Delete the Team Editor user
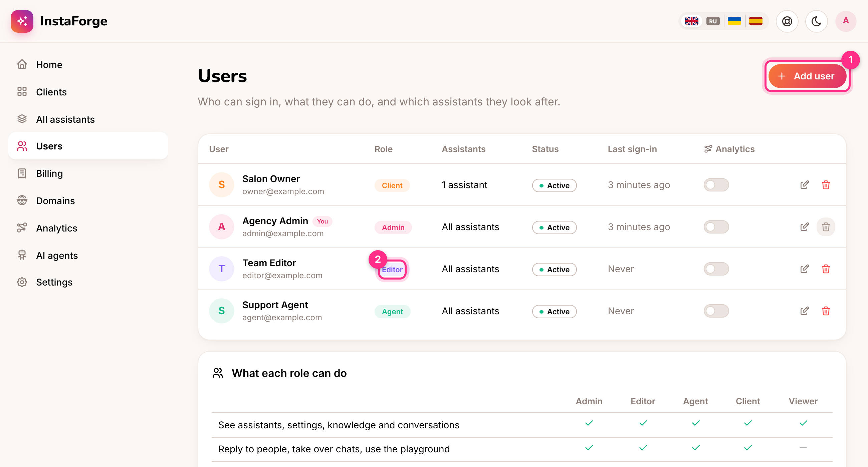 [x=826, y=269]
